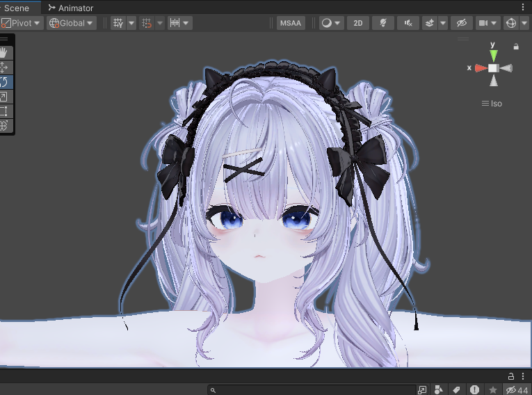Toggle grid snapping icon
The image size is (532, 395).
(147, 23)
